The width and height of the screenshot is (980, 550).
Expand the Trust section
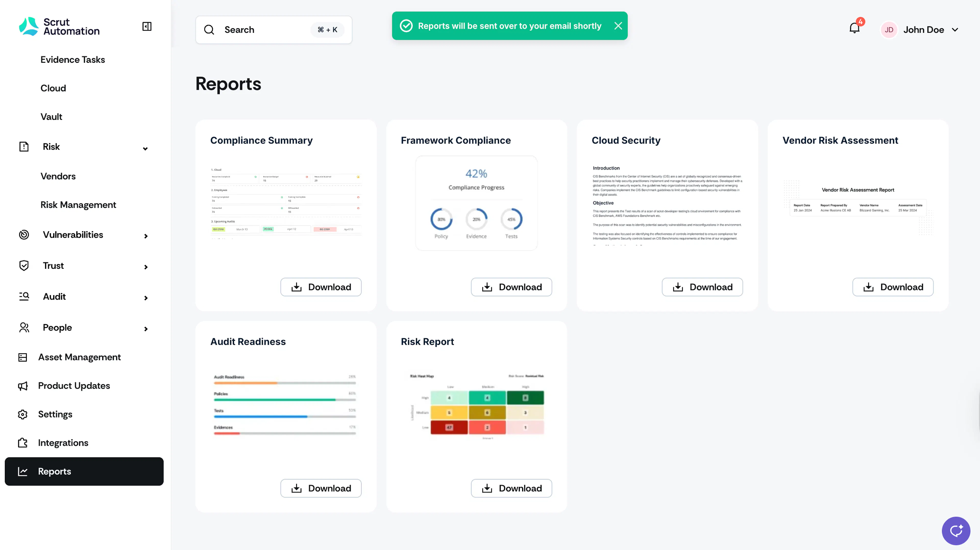click(x=146, y=267)
